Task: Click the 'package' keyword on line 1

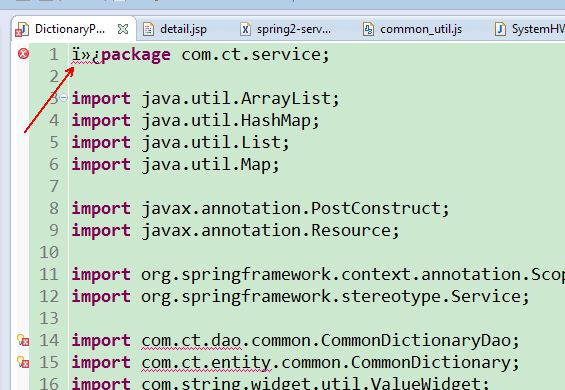Action: coord(136,56)
